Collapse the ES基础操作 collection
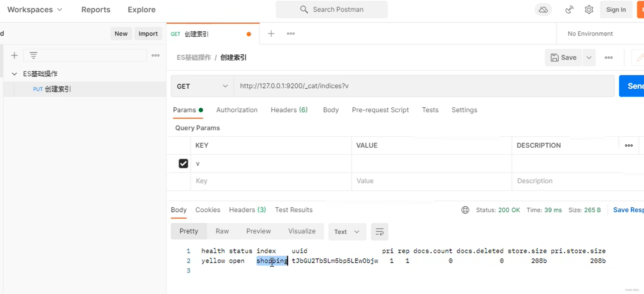This screenshot has width=644, height=294. [14, 74]
